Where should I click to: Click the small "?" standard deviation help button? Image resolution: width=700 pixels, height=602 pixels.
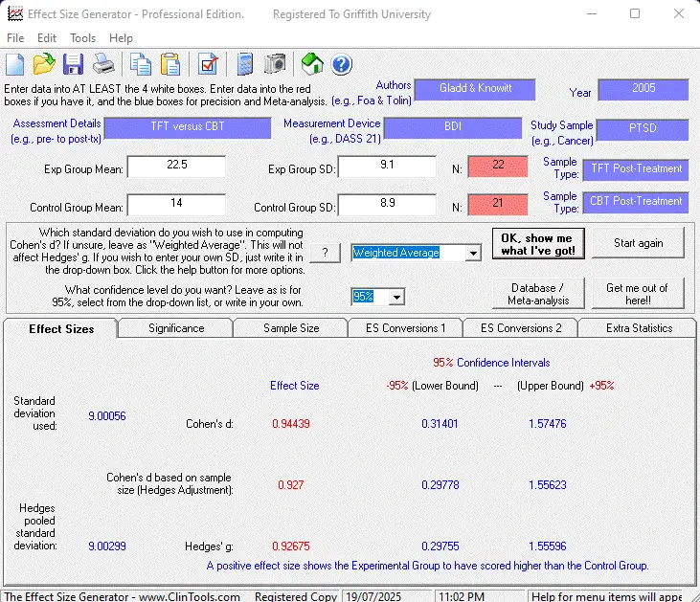point(326,253)
